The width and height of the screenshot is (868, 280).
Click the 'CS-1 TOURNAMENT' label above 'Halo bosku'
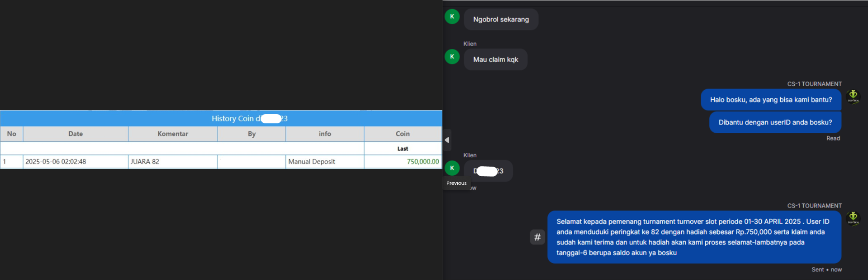point(814,84)
